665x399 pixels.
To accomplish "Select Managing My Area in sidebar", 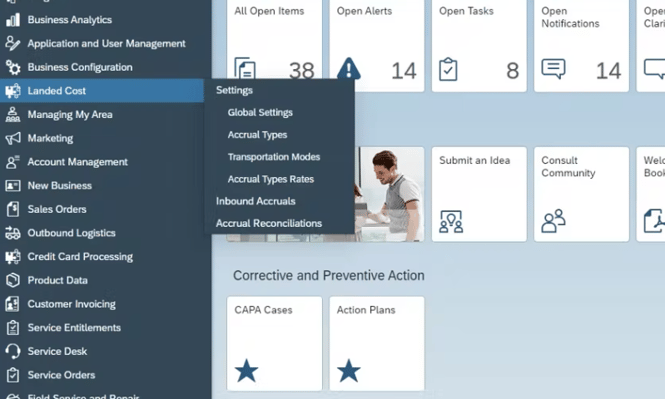I will click(70, 114).
